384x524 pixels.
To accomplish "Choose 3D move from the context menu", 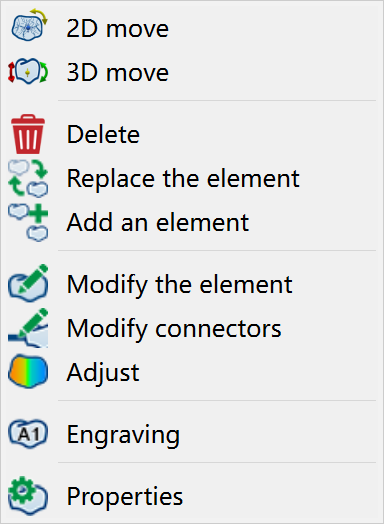I will [192, 72].
